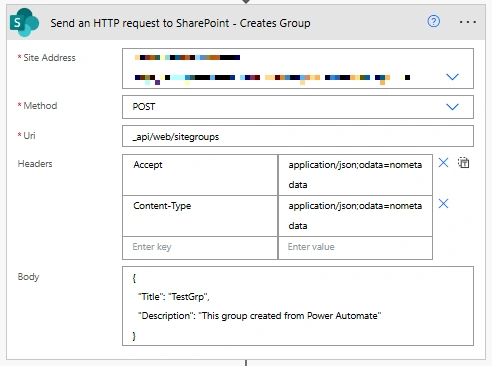
Task: Click the Site Address field
Action: point(298,68)
